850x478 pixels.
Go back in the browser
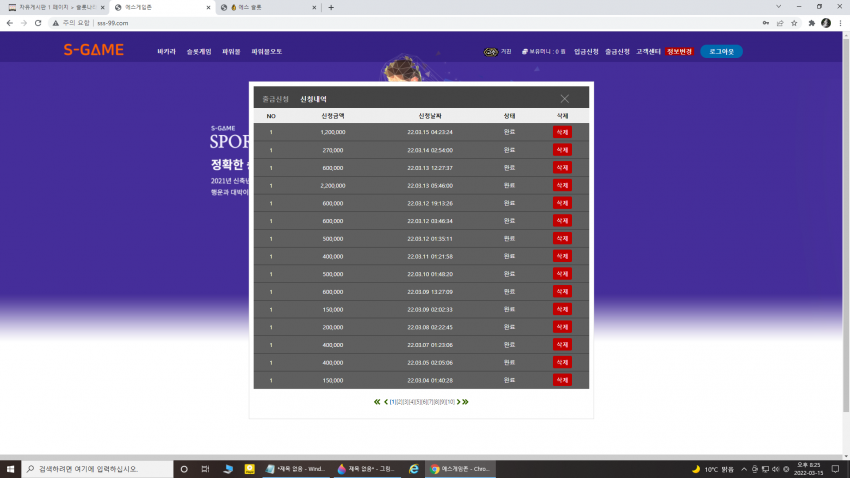(x=10, y=23)
